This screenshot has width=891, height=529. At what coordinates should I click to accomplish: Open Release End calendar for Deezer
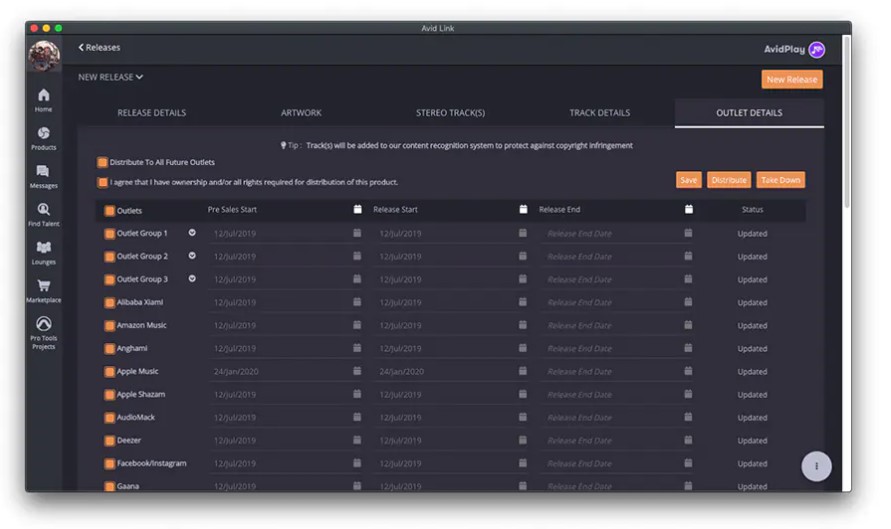pos(688,440)
